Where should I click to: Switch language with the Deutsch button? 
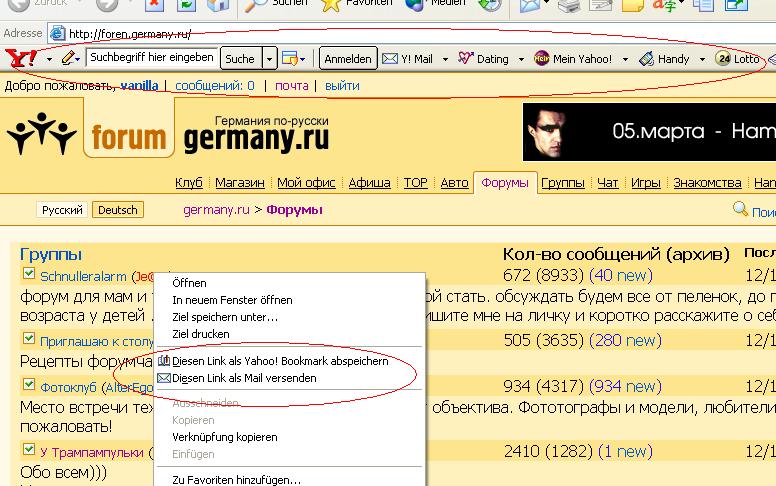(x=118, y=210)
